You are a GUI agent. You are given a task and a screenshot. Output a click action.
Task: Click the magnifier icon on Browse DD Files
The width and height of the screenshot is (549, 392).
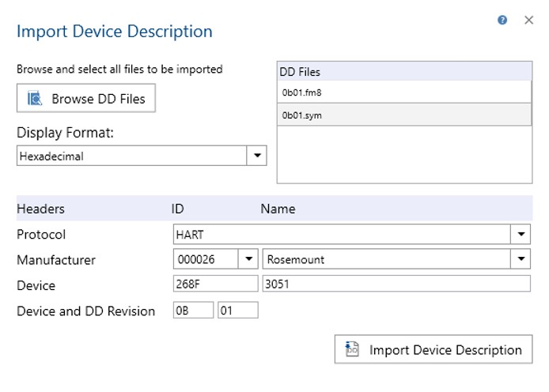tap(35, 98)
